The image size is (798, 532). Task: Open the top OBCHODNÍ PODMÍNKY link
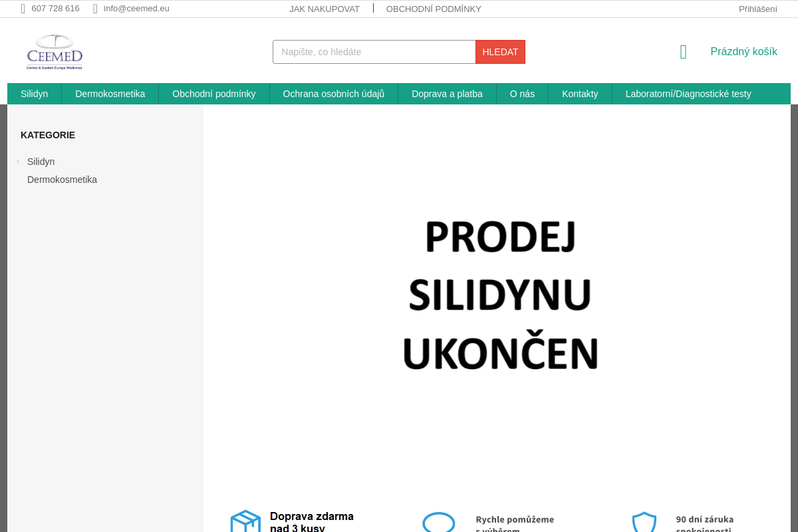coord(434,9)
